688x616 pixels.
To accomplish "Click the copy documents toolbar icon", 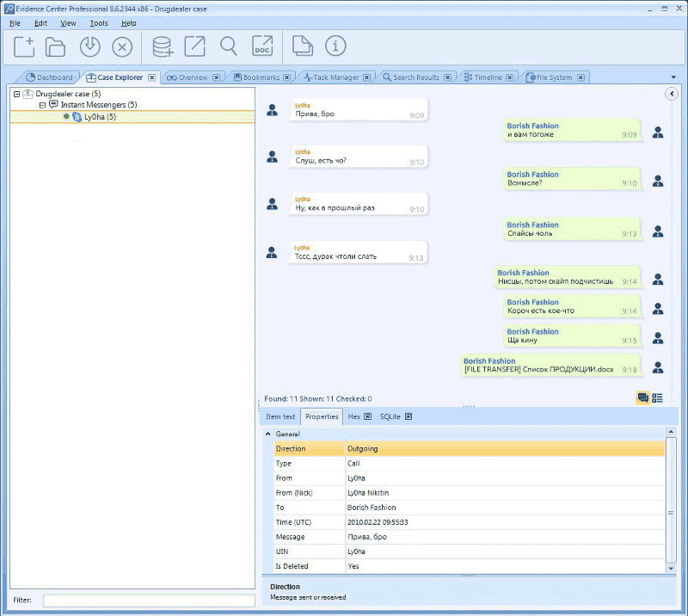I will [302, 46].
